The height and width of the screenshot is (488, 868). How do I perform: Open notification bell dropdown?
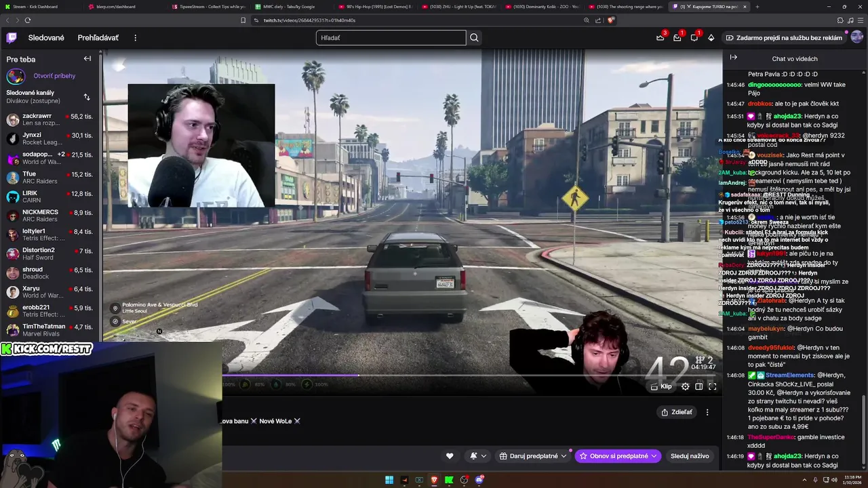pos(478,456)
